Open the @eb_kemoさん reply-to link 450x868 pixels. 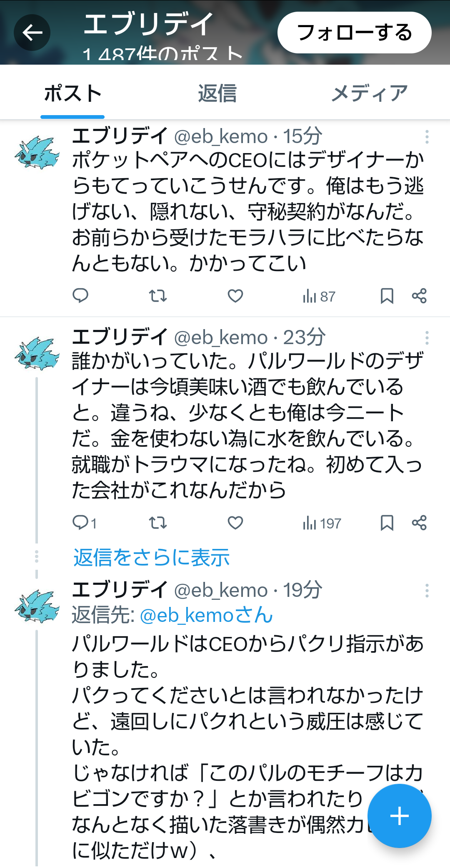(206, 615)
